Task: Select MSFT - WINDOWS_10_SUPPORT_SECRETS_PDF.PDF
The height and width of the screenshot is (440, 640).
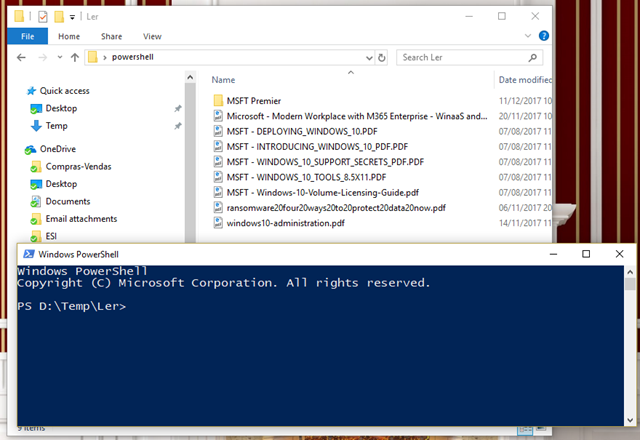Action: click(325, 162)
